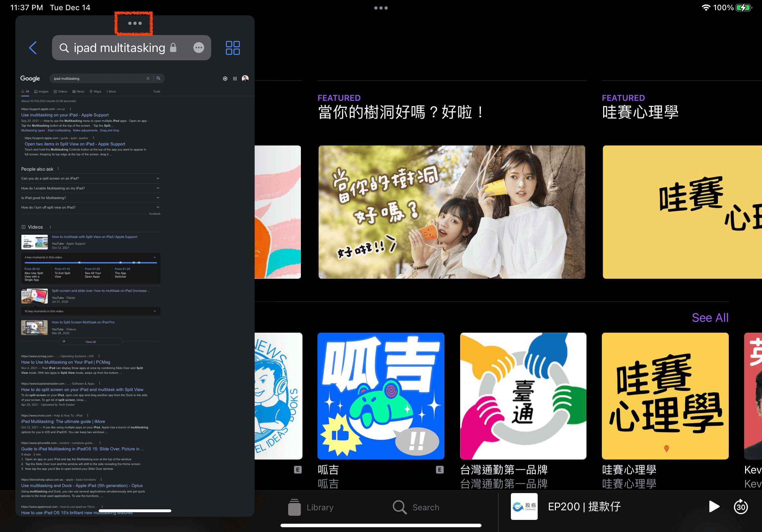Tap the Wi-Fi status icon
The width and height of the screenshot is (762, 532).
(706, 8)
